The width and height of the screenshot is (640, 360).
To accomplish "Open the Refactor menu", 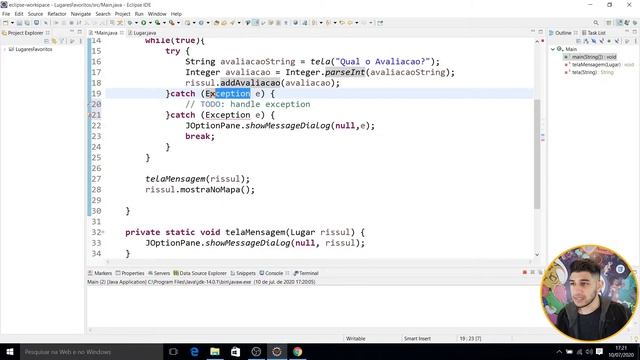I will (x=57, y=14).
